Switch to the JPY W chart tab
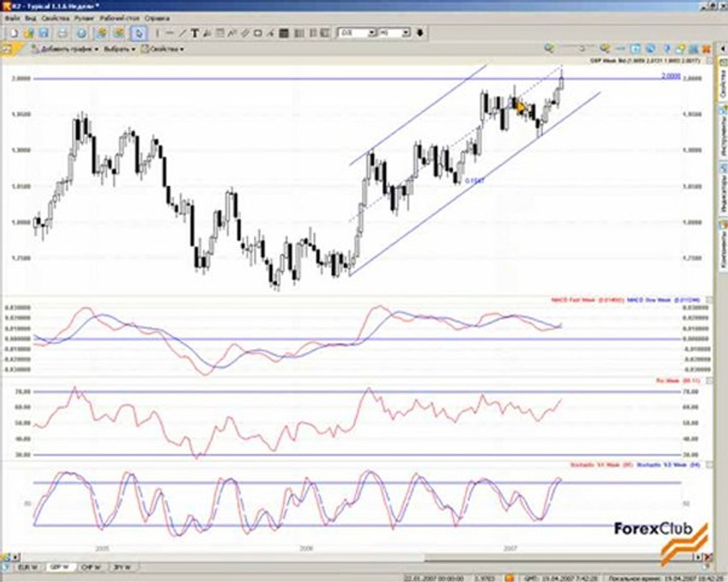Viewport: 728px width, 582px height. coord(123,567)
